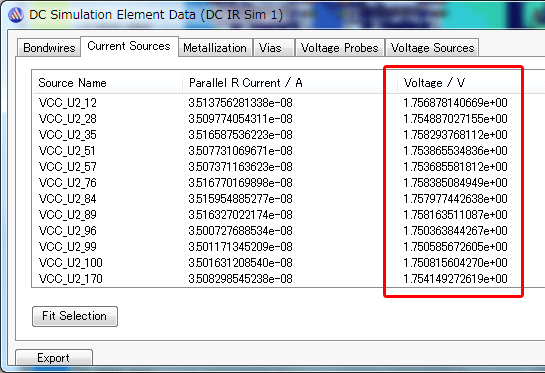Click current value 3.507731069671e-08

tap(241, 151)
